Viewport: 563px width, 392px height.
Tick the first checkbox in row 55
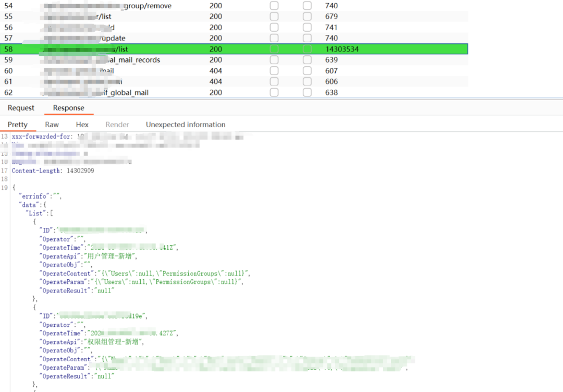(274, 17)
